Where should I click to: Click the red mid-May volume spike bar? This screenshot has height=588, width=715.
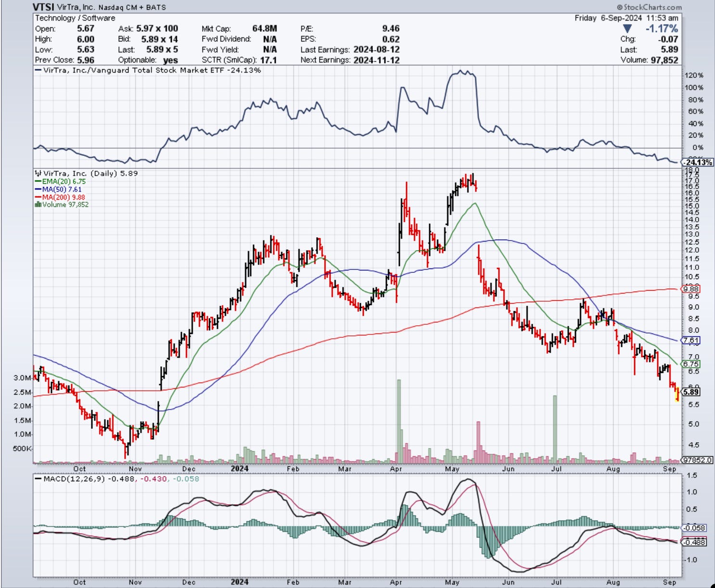coord(478,442)
